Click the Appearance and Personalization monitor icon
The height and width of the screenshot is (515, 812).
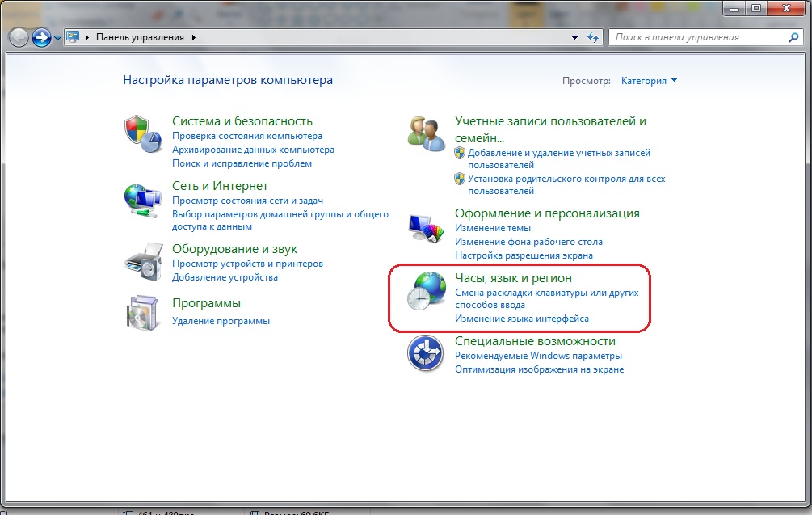426,228
